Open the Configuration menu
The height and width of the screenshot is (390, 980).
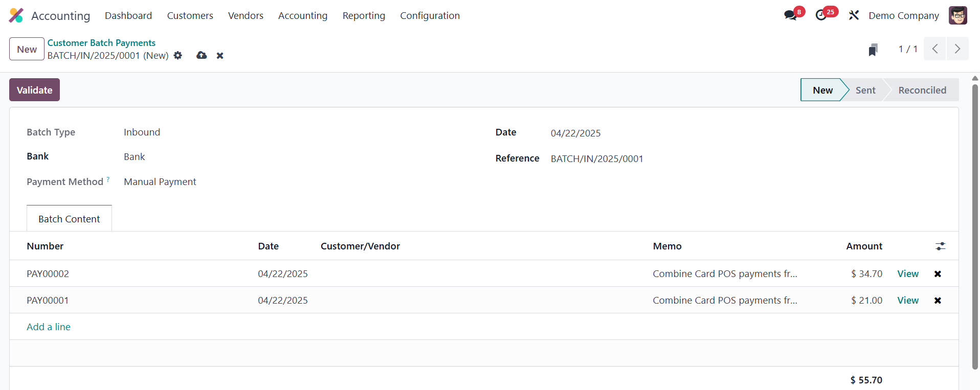430,15
